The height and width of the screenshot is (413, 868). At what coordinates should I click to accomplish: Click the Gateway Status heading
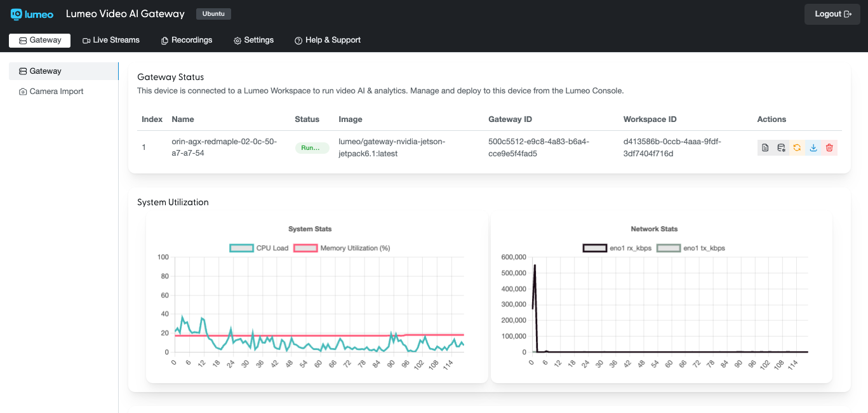click(171, 77)
